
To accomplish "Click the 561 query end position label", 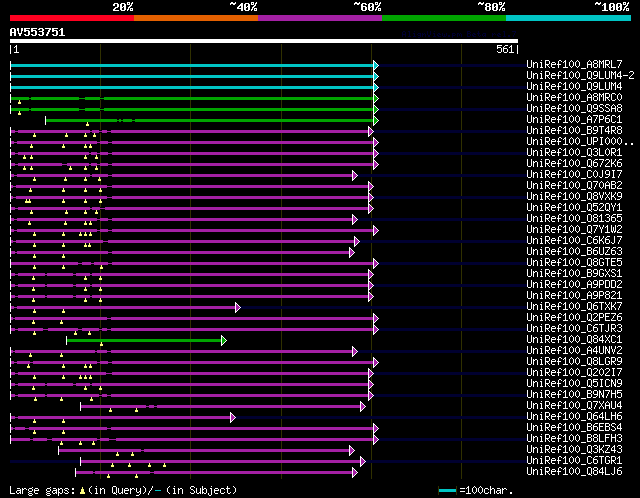I will coord(505,49).
